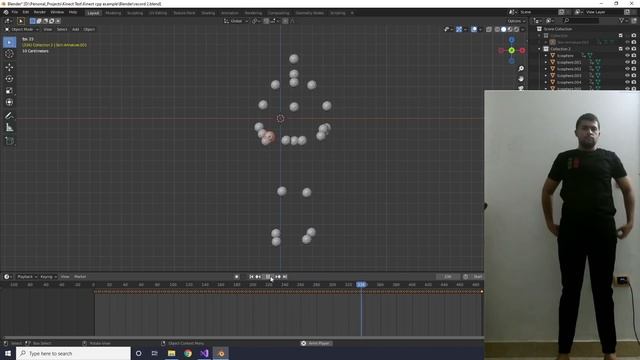Jump to the next keyframe
This screenshot has width=640, height=360.
click(x=278, y=277)
